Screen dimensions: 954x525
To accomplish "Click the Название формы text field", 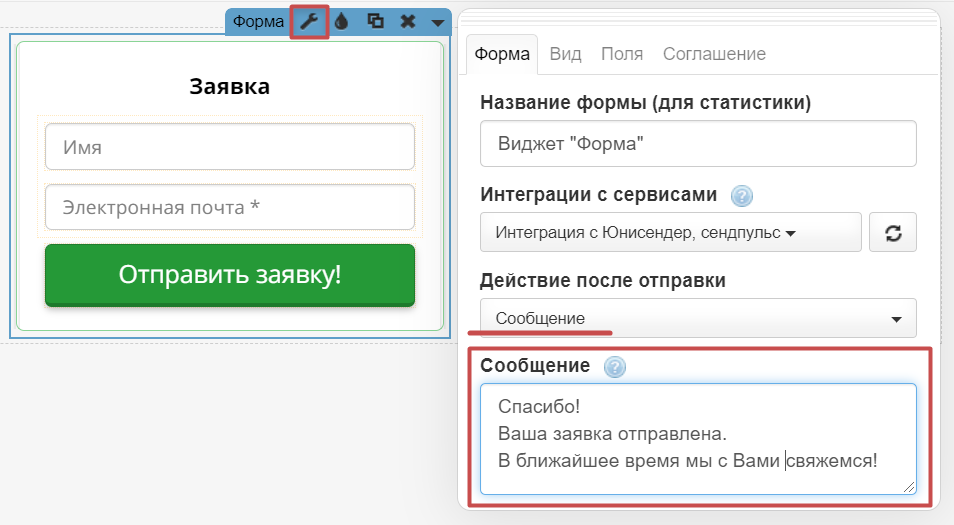I will click(x=697, y=144).
